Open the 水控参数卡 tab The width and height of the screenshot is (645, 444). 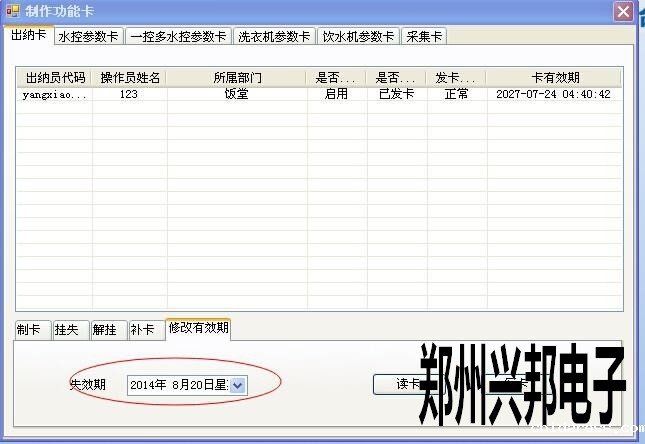coord(88,37)
